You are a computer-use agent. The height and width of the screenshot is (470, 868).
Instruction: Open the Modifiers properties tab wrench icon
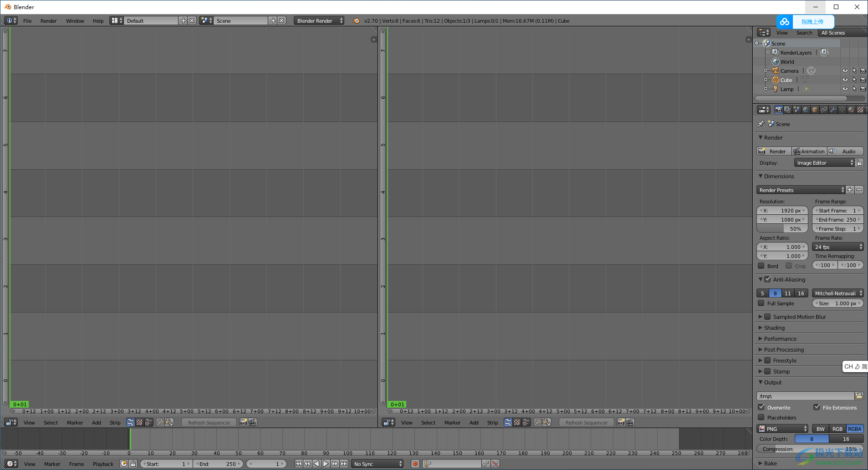(833, 110)
